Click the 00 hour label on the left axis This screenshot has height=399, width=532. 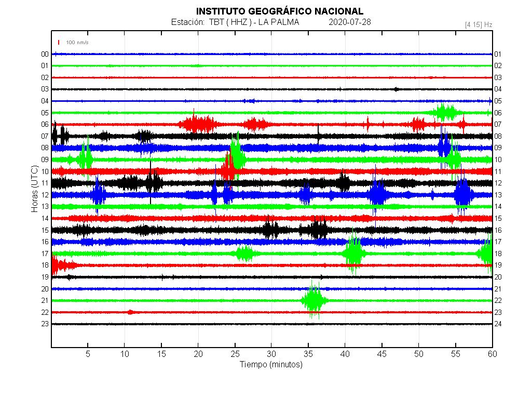pos(45,54)
